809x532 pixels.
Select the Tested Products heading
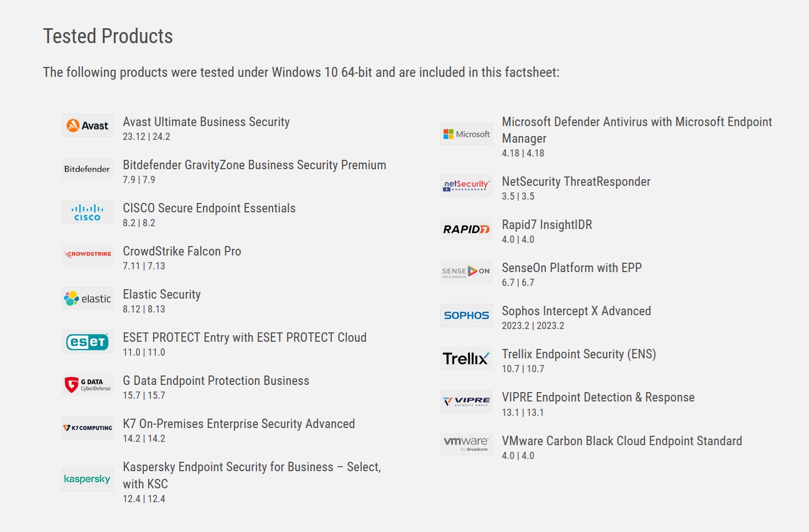point(108,36)
